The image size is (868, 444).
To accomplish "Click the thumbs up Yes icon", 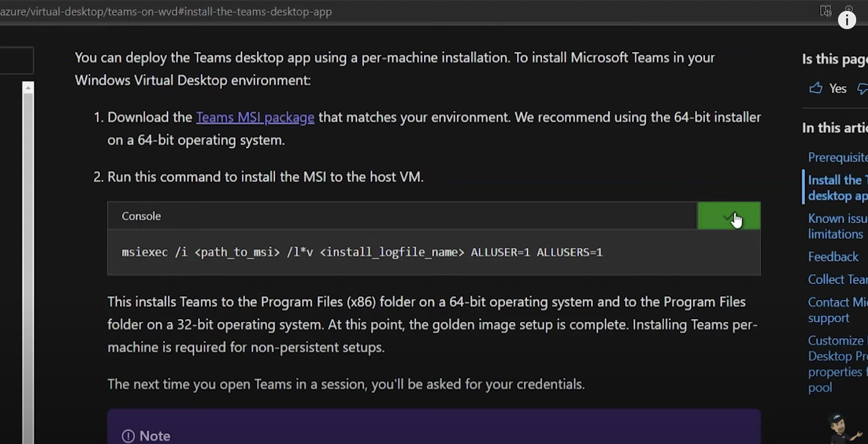I will click(x=816, y=88).
